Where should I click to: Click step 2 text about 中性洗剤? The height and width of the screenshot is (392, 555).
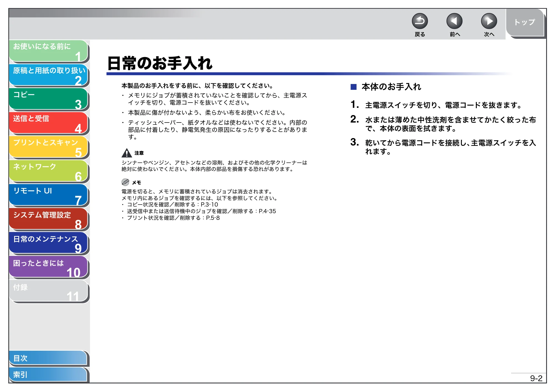[x=451, y=124]
